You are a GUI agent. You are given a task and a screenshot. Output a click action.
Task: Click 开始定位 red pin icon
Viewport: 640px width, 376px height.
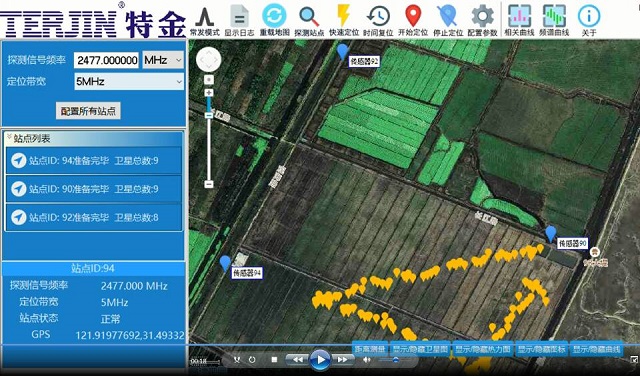pos(413,16)
